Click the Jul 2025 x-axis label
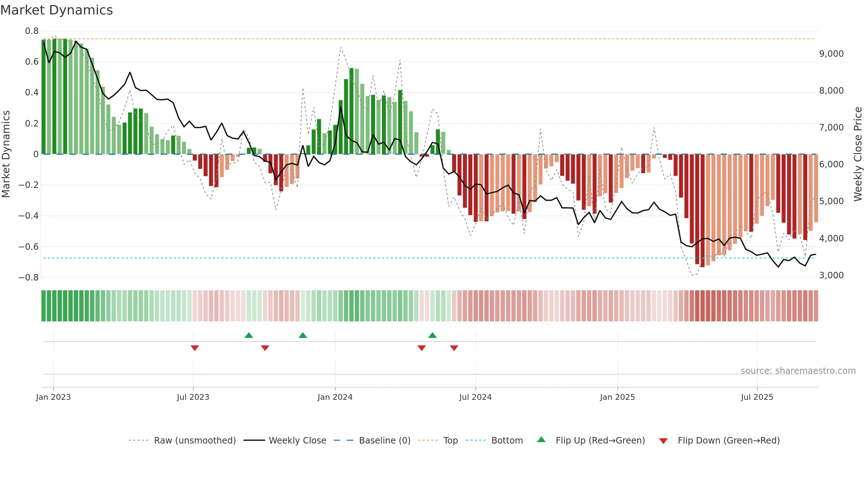The image size is (868, 488). click(757, 397)
